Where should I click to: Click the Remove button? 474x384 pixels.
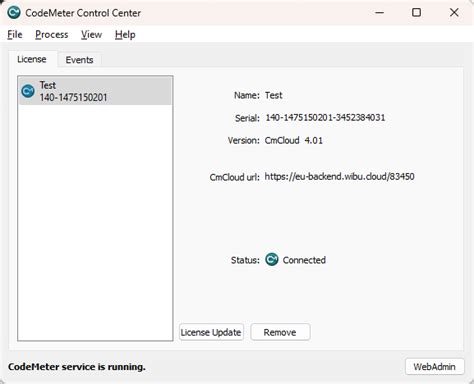tap(280, 332)
